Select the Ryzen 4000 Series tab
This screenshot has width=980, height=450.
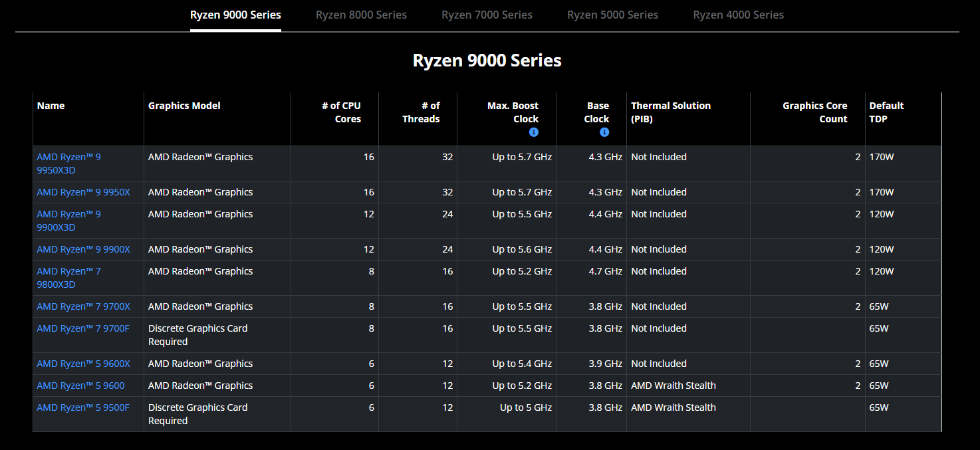pos(738,15)
